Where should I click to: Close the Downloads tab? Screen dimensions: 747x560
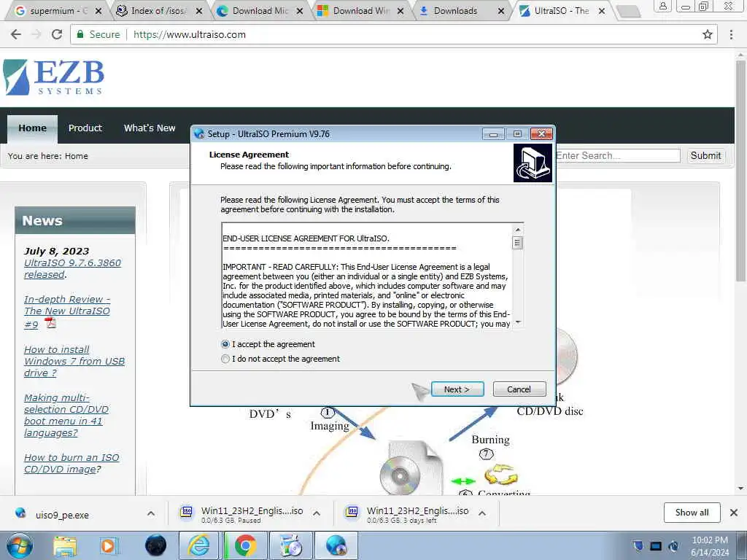click(501, 11)
